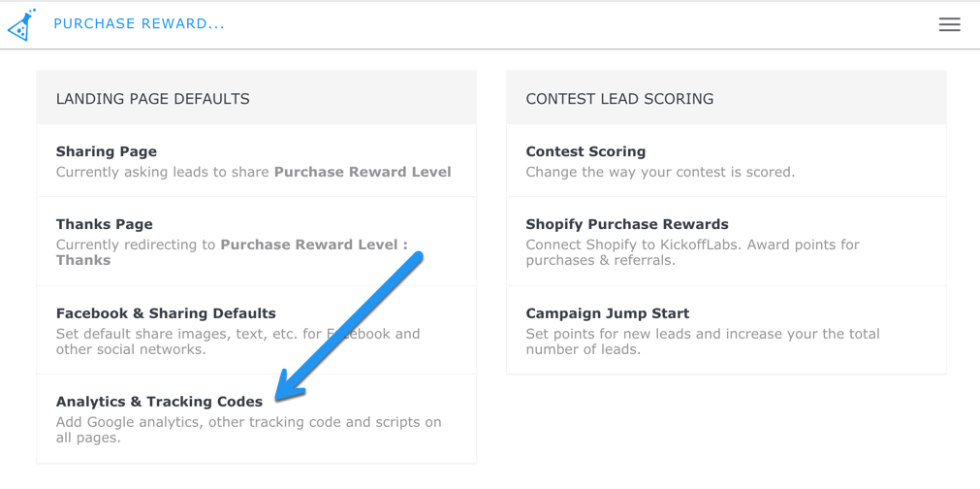The height and width of the screenshot is (489, 980).
Task: Open the Sharing Page settings
Action: pos(107,151)
